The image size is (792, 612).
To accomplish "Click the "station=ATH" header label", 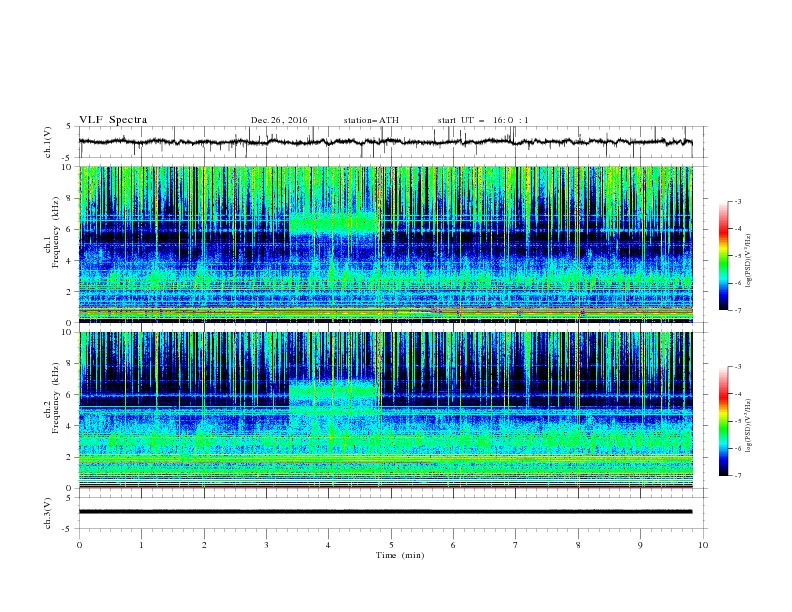I will (x=371, y=120).
